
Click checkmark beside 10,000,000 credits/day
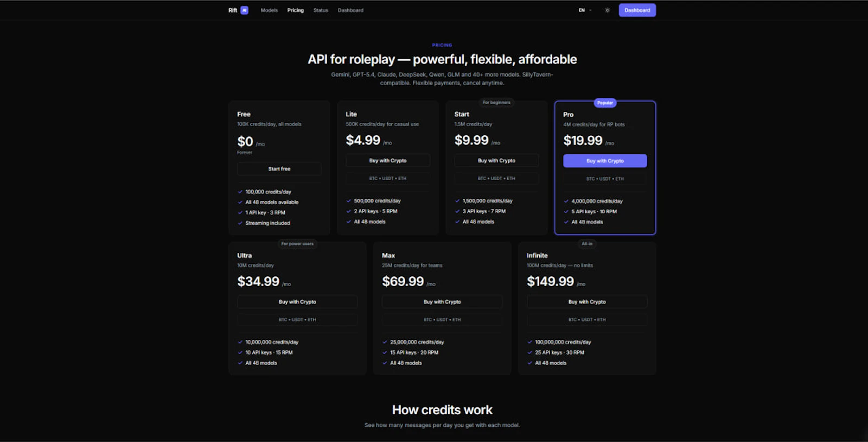[240, 342]
